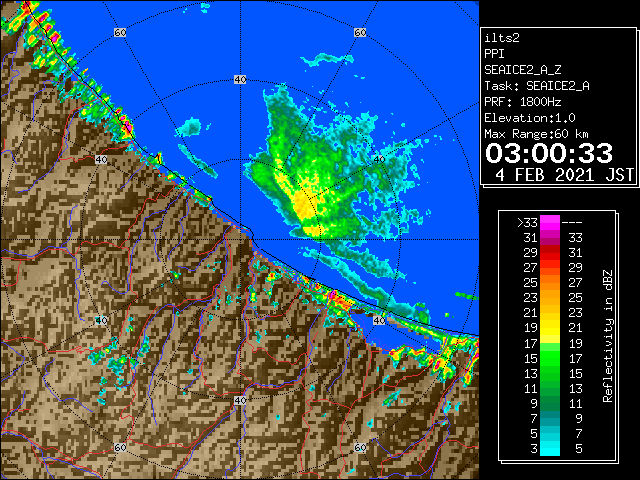The width and height of the screenshot is (640, 480).
Task: Click the '60' ring label over land, southwest
Action: [x=120, y=447]
